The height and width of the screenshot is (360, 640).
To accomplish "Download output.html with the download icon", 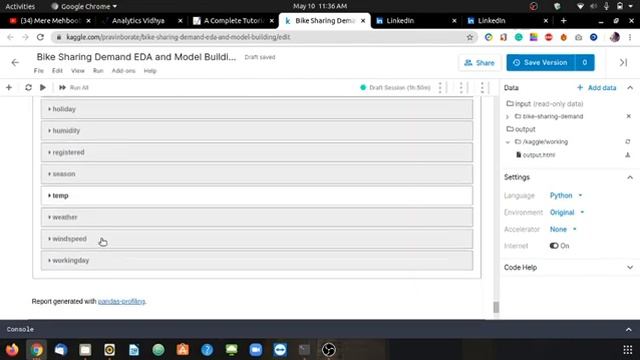I will coord(628,155).
